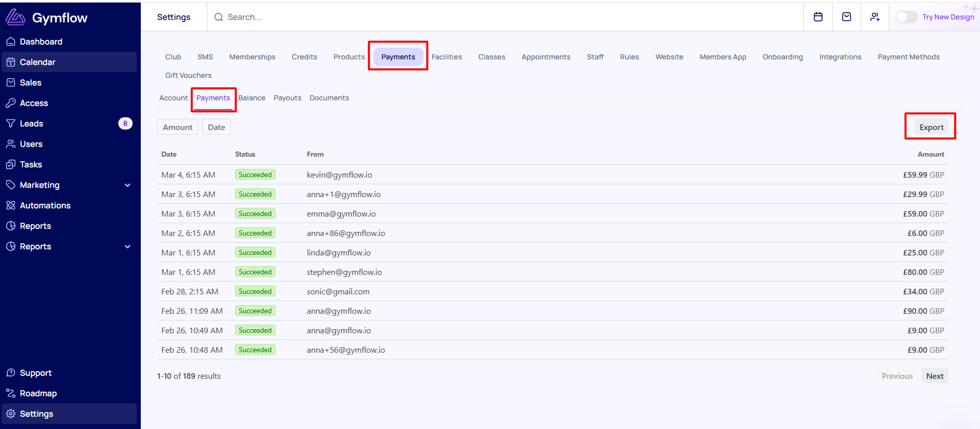This screenshot has width=980, height=429.
Task: Select Payments tab between Products and Facilities
Action: (398, 57)
